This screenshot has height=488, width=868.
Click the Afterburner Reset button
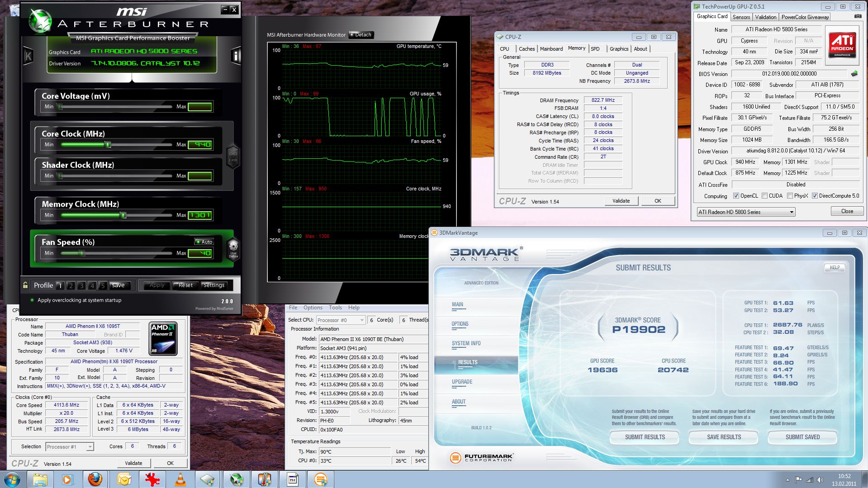185,285
